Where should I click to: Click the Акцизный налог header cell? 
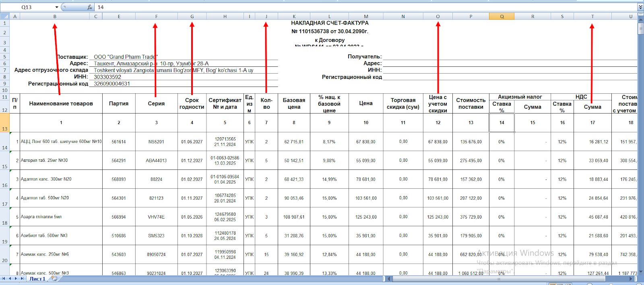[x=520, y=97]
